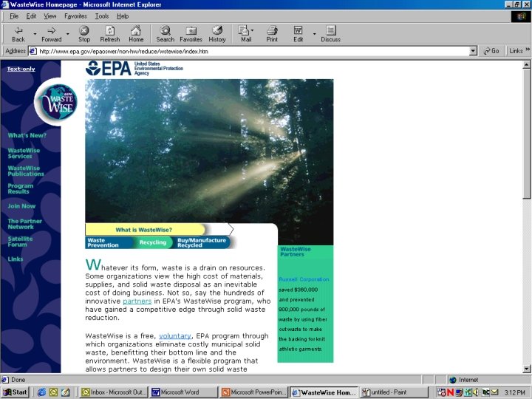Click the Join Now link
Image resolution: width=532 pixels, height=399 pixels.
(x=21, y=206)
